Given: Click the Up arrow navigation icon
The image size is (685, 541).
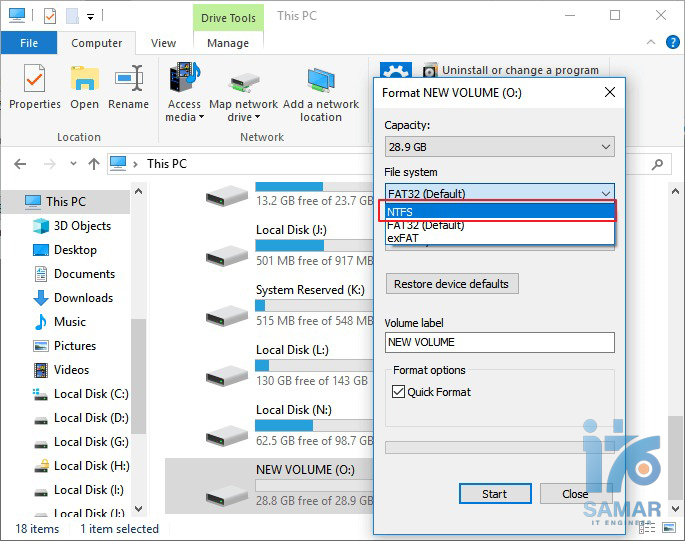Looking at the screenshot, I should pyautogui.click(x=94, y=163).
